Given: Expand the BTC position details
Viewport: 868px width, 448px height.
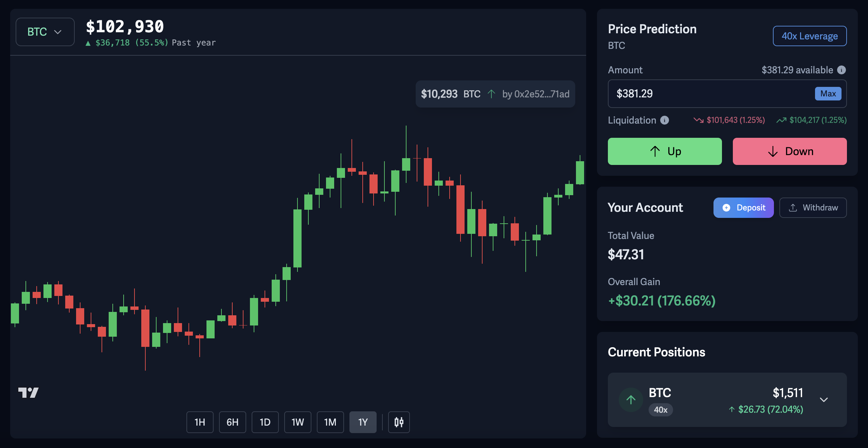Looking at the screenshot, I should (823, 399).
